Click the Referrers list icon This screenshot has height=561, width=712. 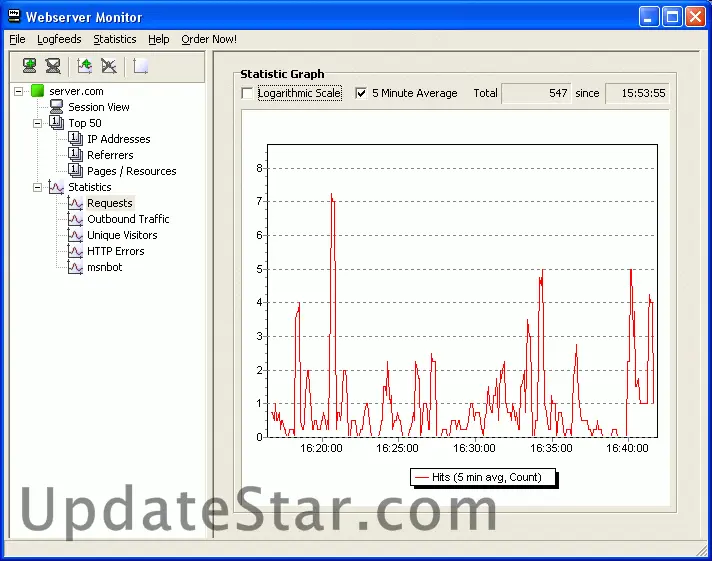point(75,154)
